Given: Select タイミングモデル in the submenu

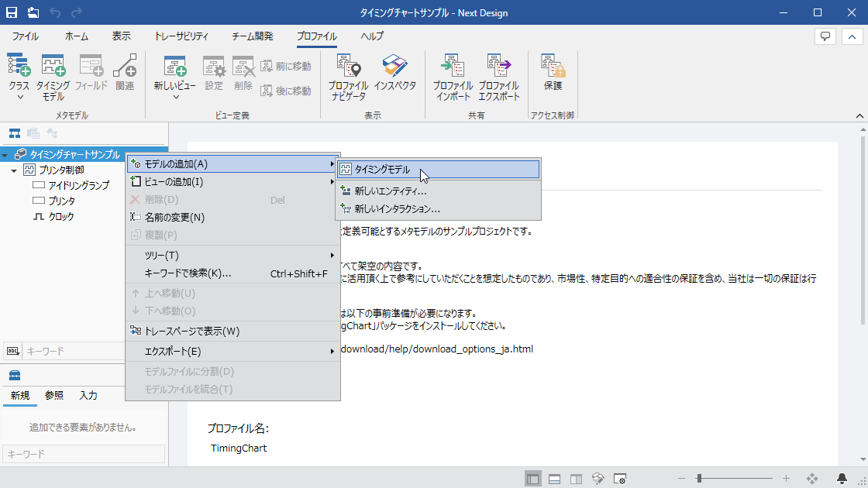Looking at the screenshot, I should [x=439, y=170].
